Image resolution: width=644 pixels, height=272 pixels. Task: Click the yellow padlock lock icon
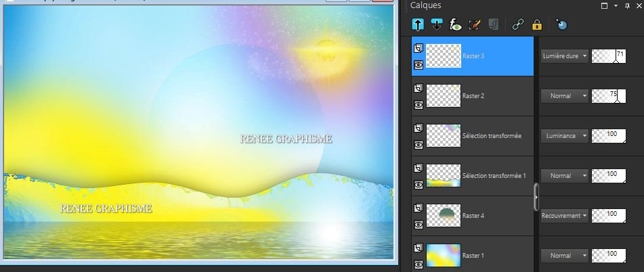537,24
